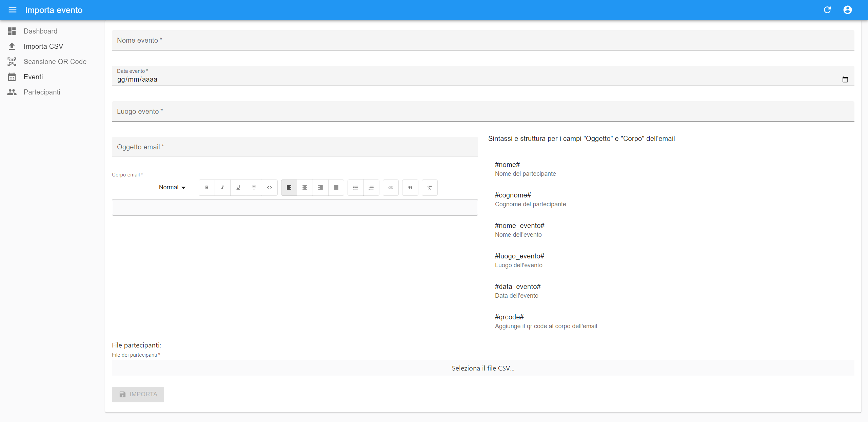868x422 pixels.
Task: Open the date picker calendar icon
Action: (x=845, y=79)
